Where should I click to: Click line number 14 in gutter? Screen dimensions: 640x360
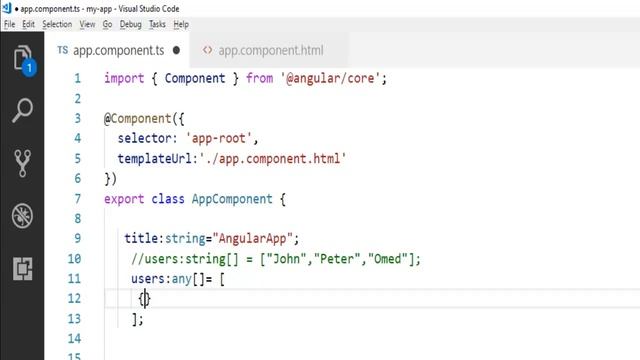pyautogui.click(x=74, y=338)
